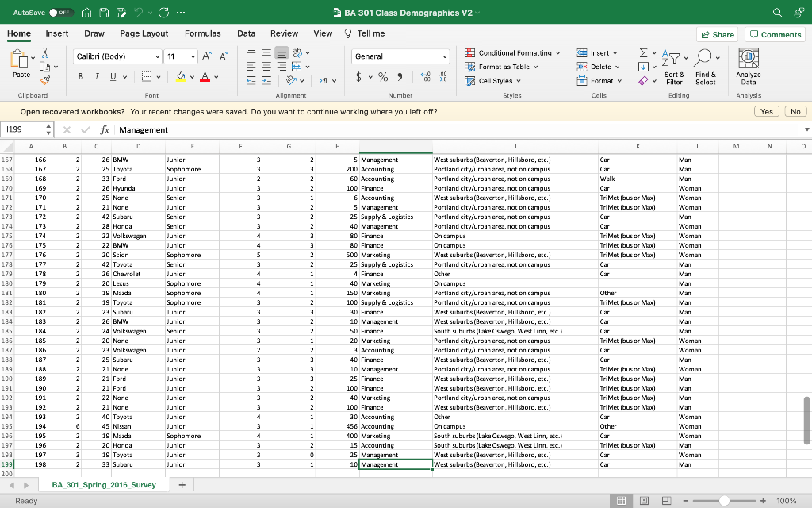Toggle the Show Paragraph Marks option

[324, 80]
